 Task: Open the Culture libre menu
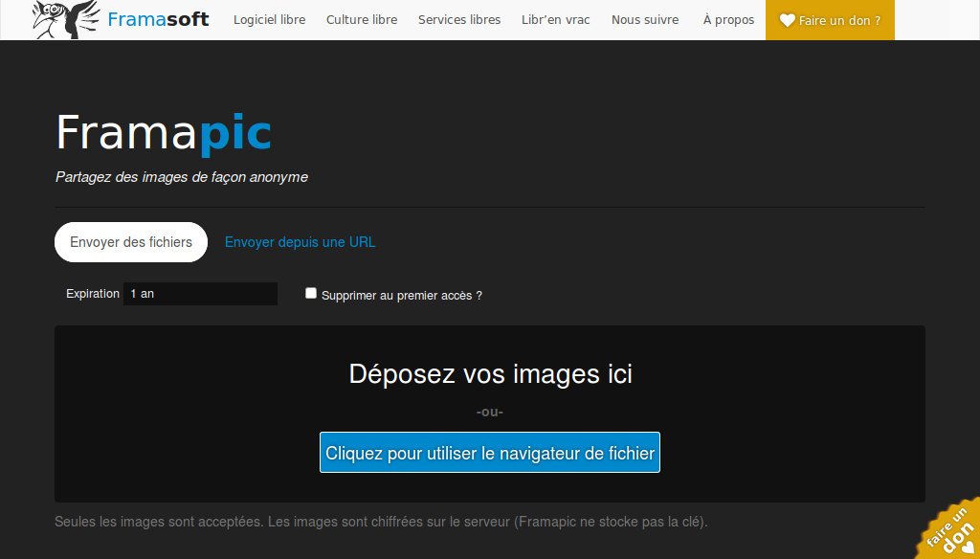(x=362, y=20)
